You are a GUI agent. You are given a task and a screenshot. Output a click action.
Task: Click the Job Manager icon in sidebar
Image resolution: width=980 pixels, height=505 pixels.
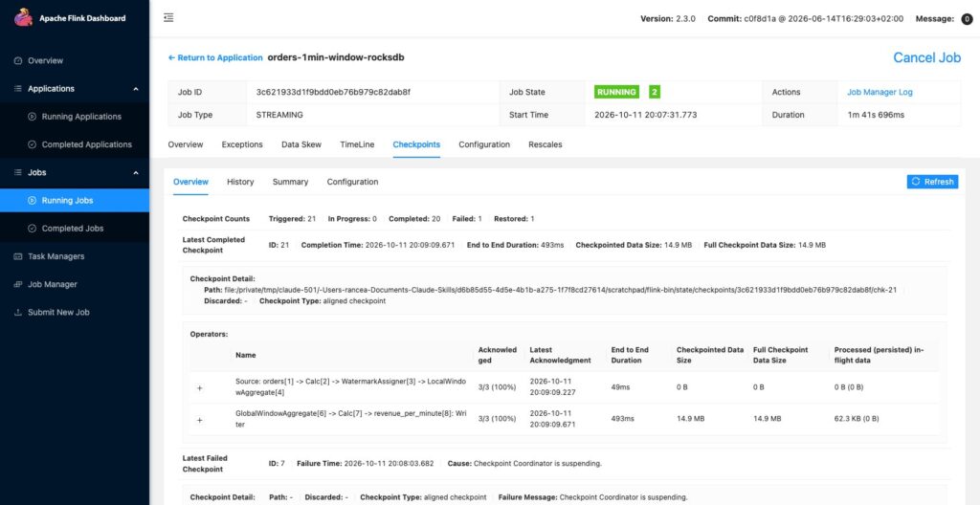[17, 284]
